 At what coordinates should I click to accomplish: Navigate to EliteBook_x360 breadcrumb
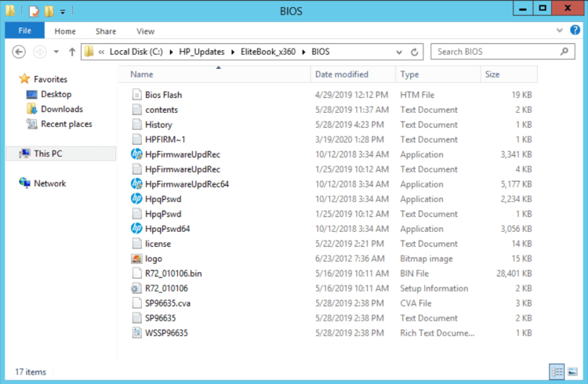click(268, 52)
